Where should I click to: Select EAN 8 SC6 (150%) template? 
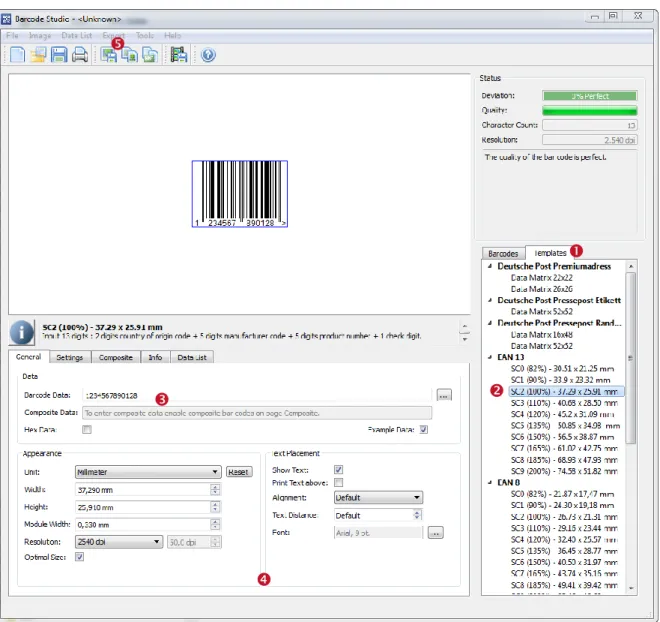point(564,562)
